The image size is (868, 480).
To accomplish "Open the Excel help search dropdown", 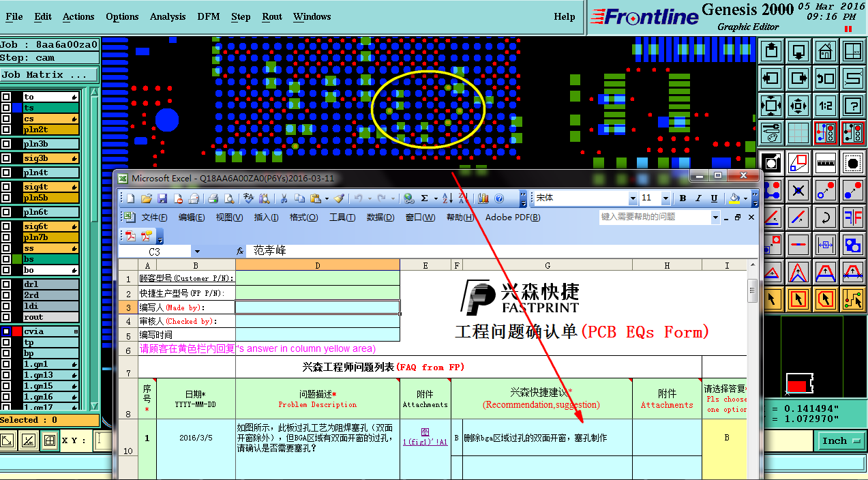I will tap(715, 217).
